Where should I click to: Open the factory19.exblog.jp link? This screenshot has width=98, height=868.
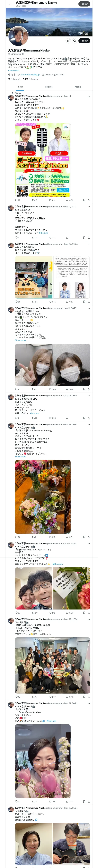[x=29, y=75]
